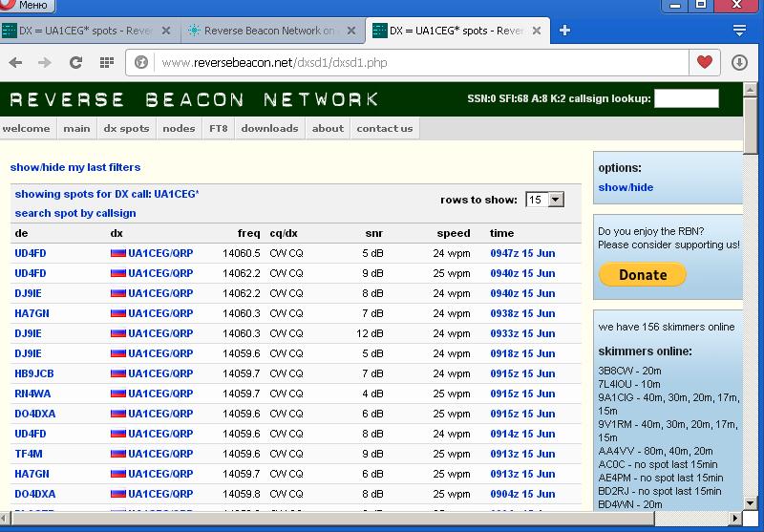Open the contact us menu item
The image size is (764, 532).
click(385, 129)
